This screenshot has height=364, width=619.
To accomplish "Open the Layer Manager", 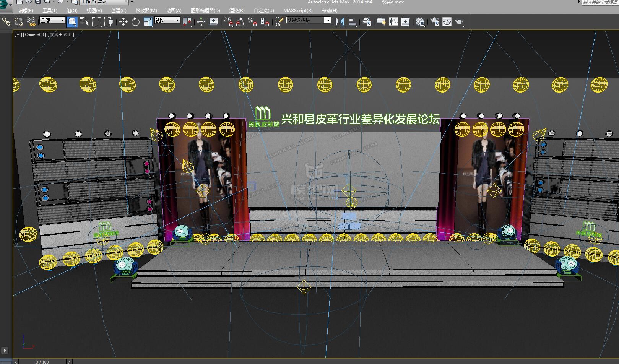I will (366, 22).
